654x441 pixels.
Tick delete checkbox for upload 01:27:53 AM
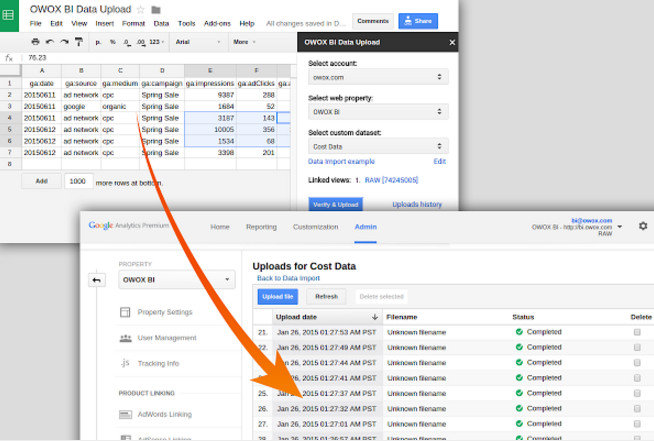click(x=637, y=332)
